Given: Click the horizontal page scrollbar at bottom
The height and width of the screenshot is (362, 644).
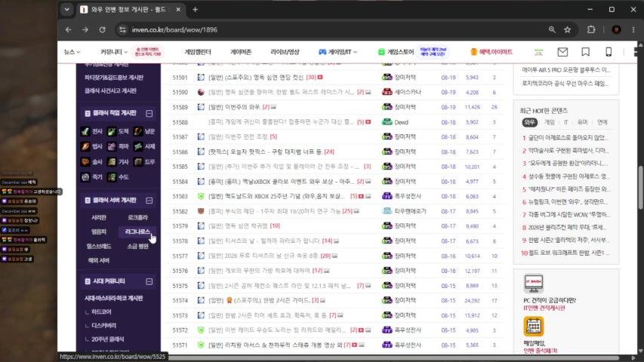Looking at the screenshot, I should pyautogui.click(x=393, y=358).
